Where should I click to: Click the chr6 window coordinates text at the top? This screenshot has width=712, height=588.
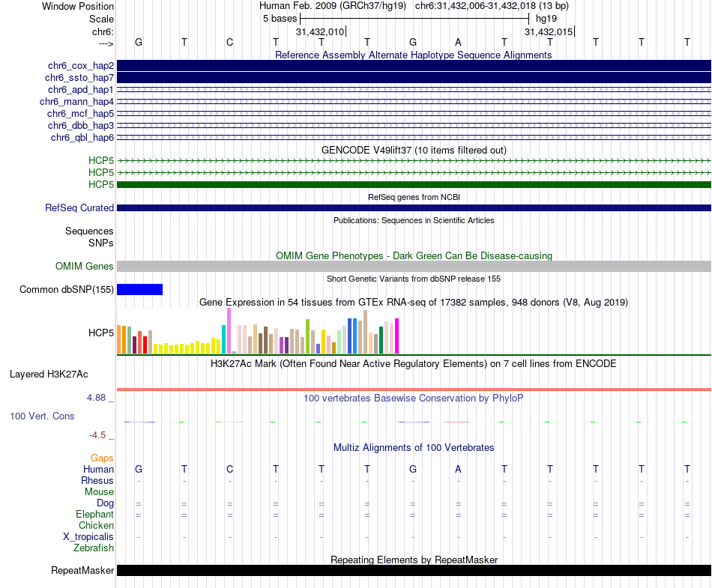click(492, 6)
